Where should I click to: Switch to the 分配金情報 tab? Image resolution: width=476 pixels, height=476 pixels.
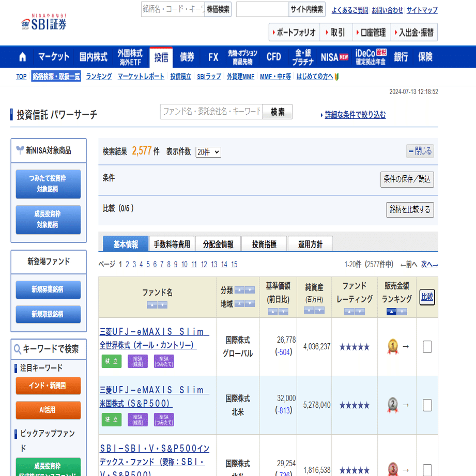(218, 244)
